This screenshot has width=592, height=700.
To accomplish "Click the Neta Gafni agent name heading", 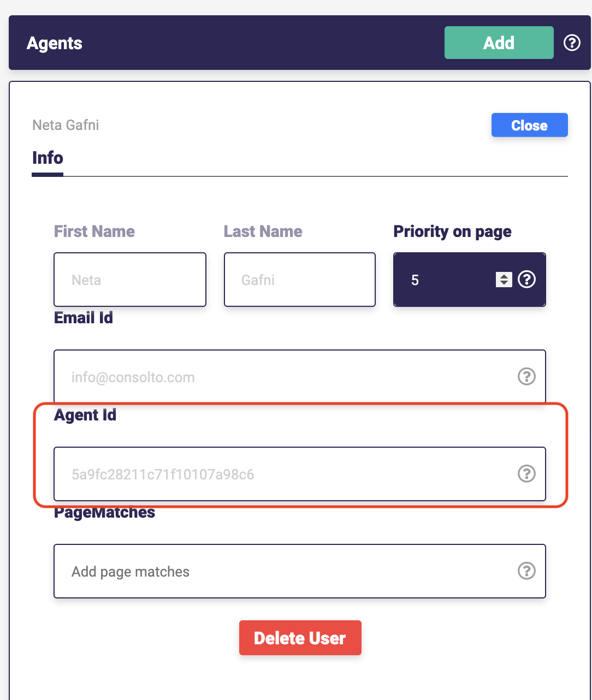I will (66, 125).
